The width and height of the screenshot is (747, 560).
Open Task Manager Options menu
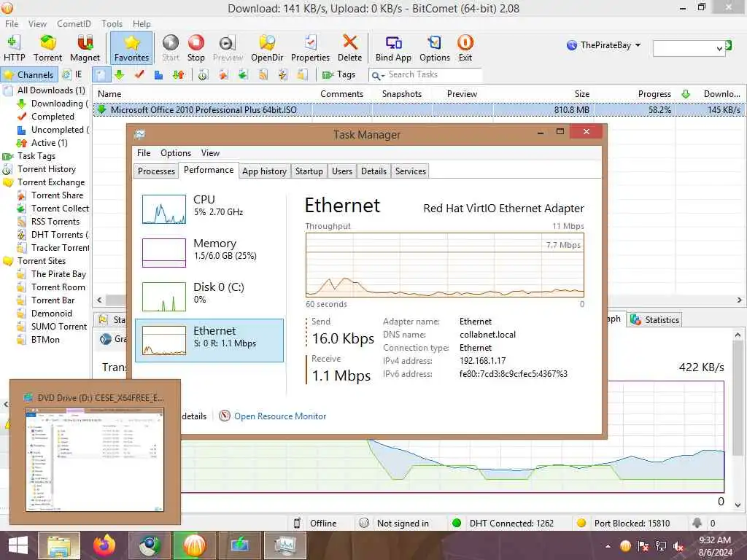(x=175, y=153)
